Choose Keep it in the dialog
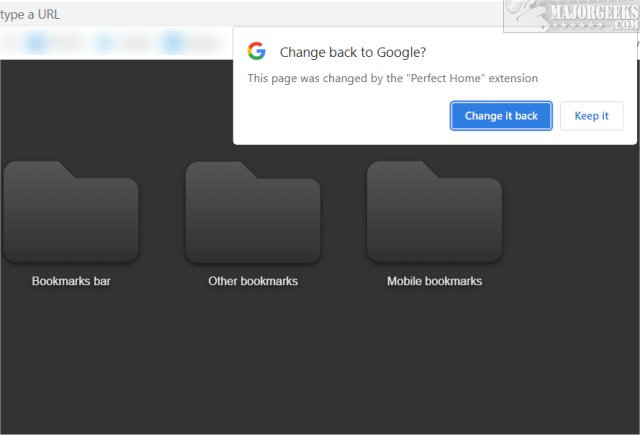Image resolution: width=640 pixels, height=435 pixels. click(x=591, y=116)
